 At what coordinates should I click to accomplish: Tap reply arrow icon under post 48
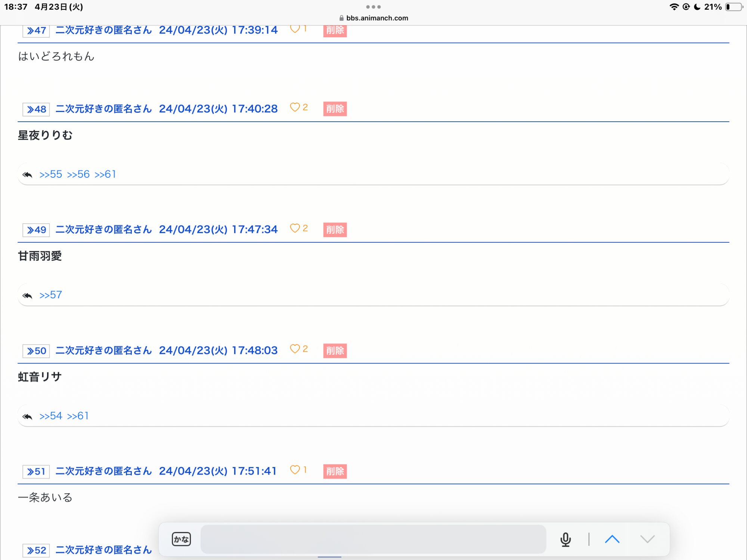pos(27,175)
